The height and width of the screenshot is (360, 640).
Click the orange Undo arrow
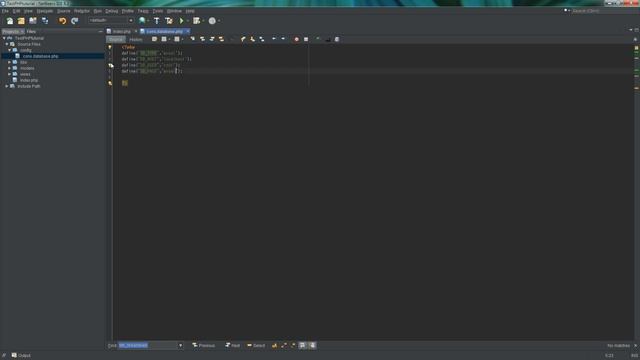62,21
